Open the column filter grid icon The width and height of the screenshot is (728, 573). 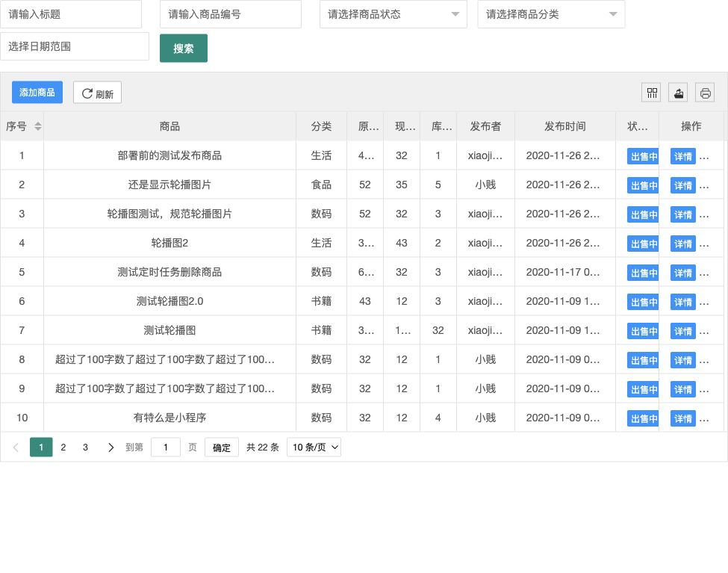[x=652, y=93]
